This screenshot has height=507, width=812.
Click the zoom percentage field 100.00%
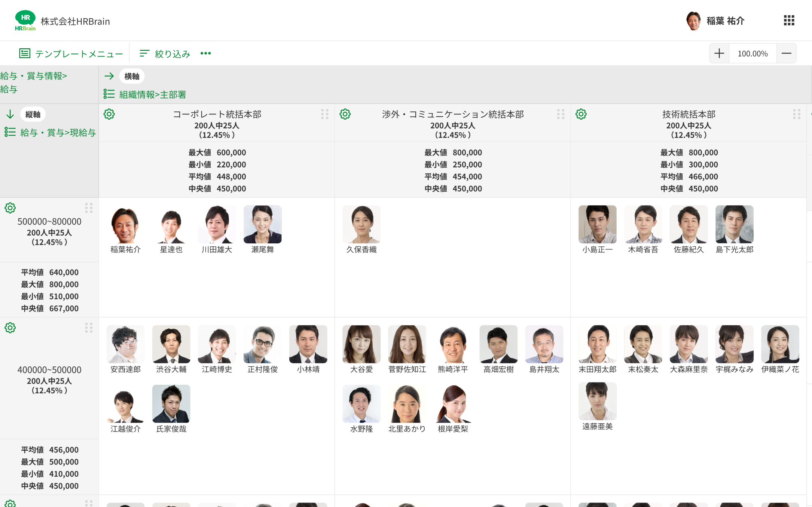point(753,53)
